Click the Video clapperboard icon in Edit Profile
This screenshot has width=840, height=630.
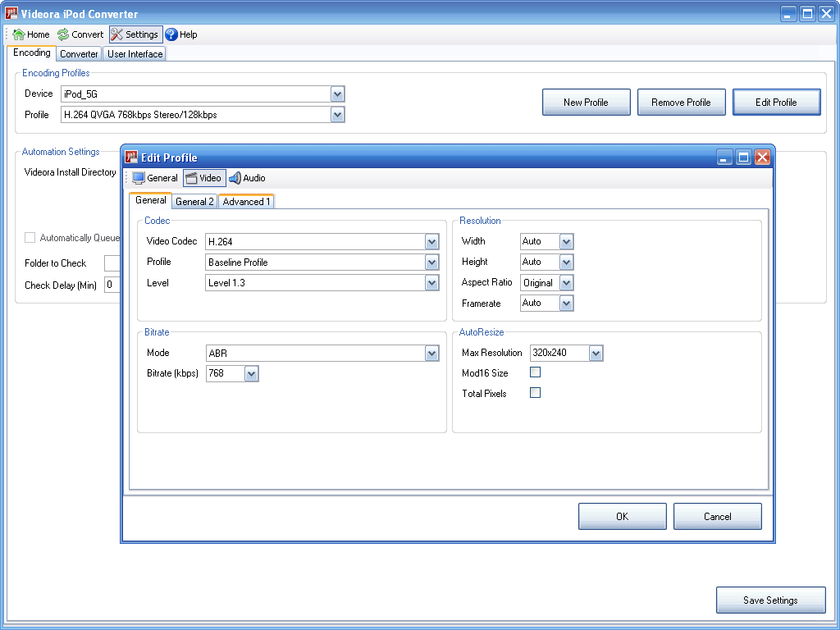tap(191, 178)
